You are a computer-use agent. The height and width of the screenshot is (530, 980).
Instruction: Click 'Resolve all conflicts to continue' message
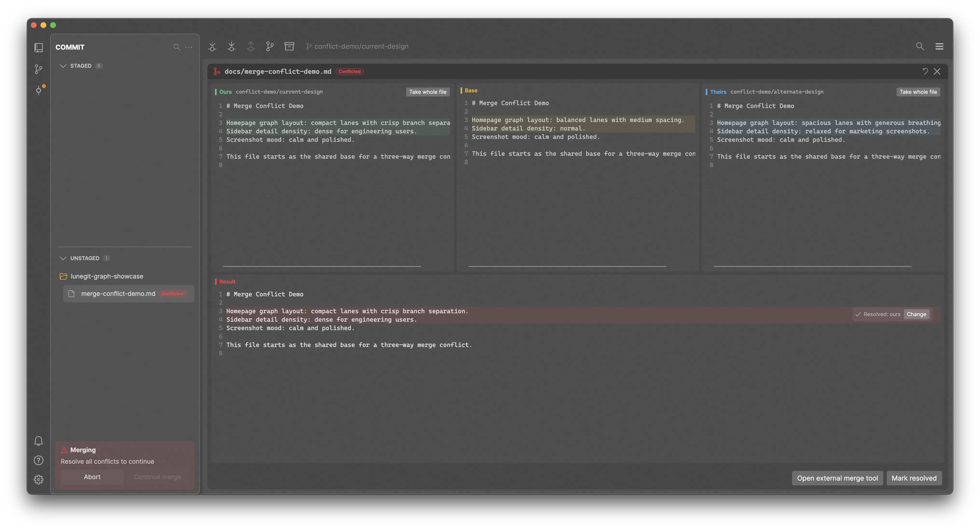107,462
